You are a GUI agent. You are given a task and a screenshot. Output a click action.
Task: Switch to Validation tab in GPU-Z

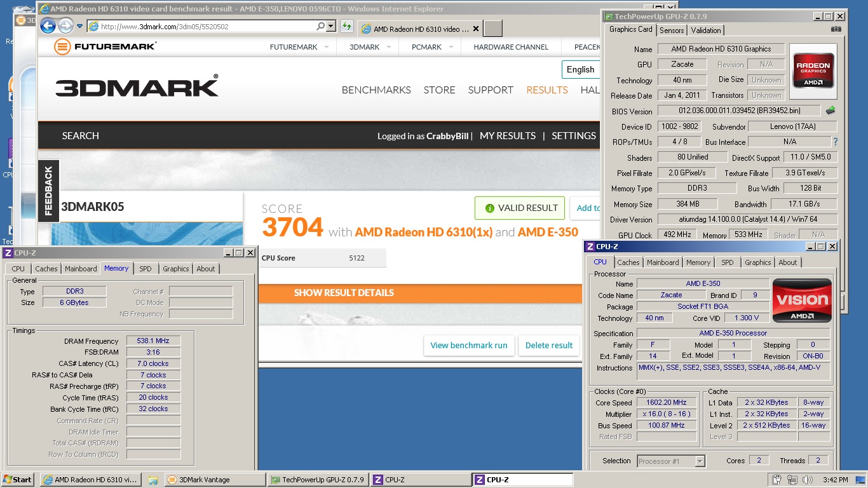click(x=706, y=30)
